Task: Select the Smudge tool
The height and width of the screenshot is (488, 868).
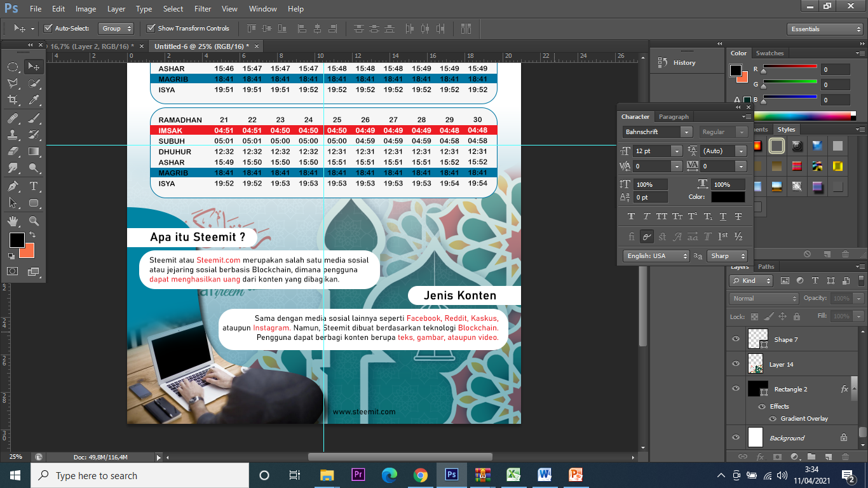Action: [x=13, y=168]
